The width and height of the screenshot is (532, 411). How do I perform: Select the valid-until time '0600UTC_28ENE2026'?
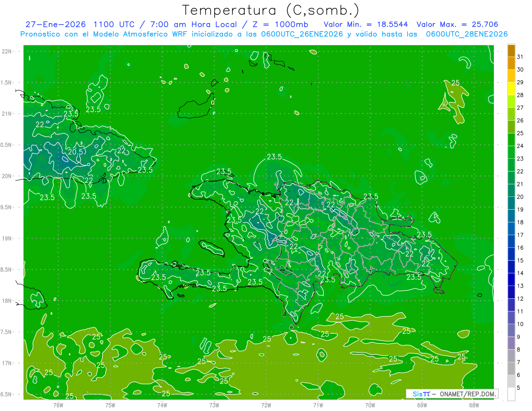tap(467, 34)
